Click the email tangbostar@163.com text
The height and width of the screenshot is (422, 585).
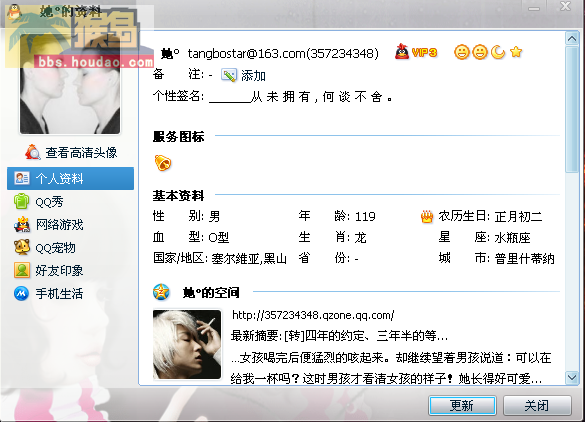[246, 54]
